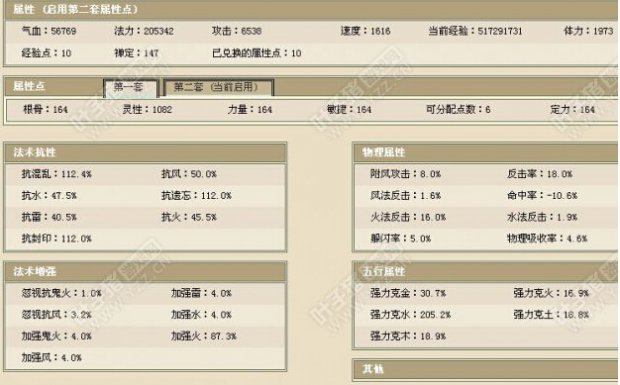This screenshot has height=385, width=620.
Task: Click 强力克木: 18.9% entry
Action: coord(408,336)
